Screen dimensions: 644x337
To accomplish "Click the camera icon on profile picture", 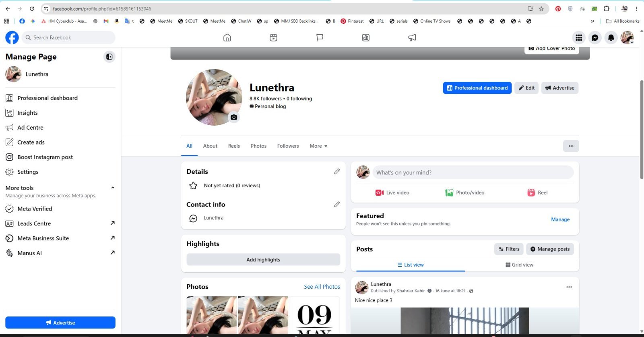I will [x=234, y=117].
